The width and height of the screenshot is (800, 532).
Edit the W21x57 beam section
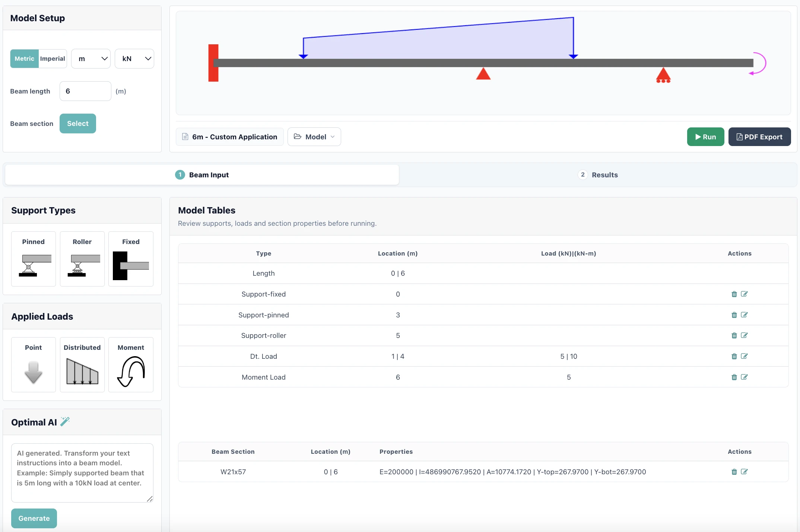pyautogui.click(x=744, y=472)
